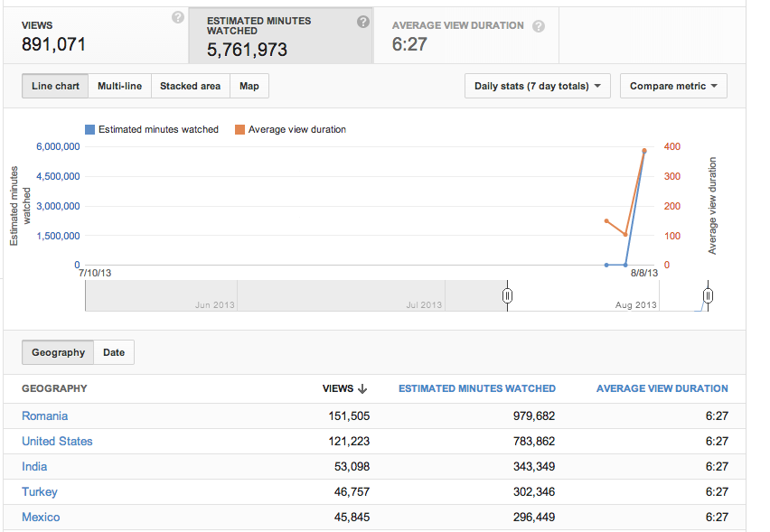Click help icon next to Average View Duration
This screenshot has width=770, height=532.
[x=539, y=26]
